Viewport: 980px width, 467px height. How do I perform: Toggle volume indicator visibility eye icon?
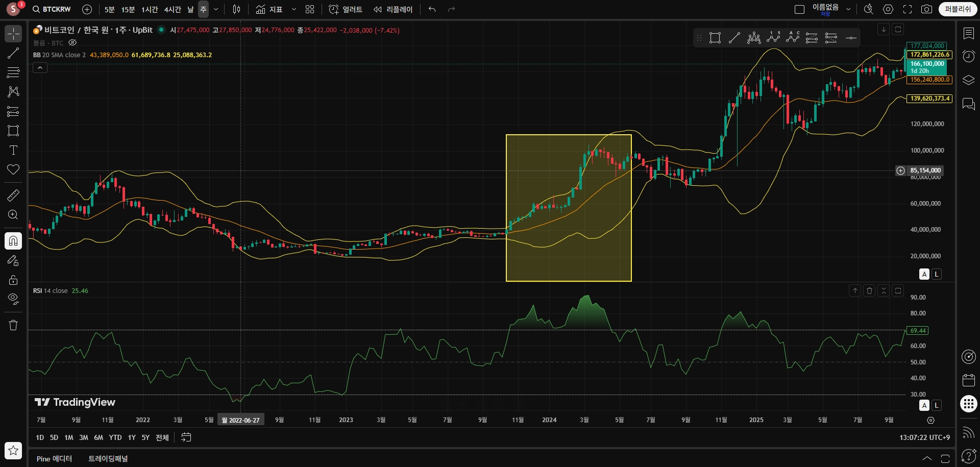[72, 43]
